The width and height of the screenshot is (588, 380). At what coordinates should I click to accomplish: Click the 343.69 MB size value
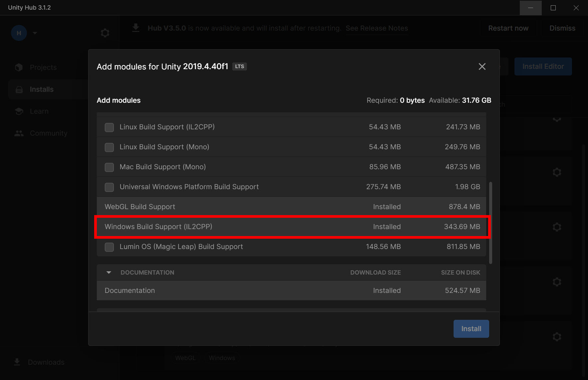[462, 227]
